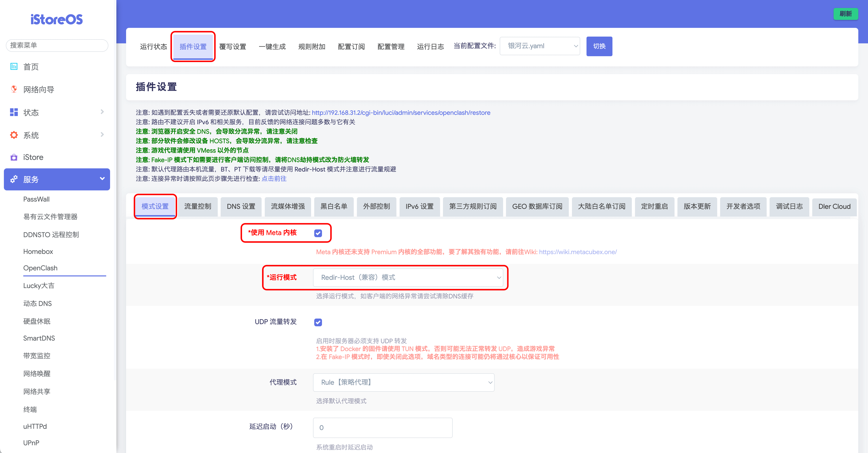Select the GEO 数据库订阅 sub-tab
The width and height of the screenshot is (868, 453).
click(537, 206)
